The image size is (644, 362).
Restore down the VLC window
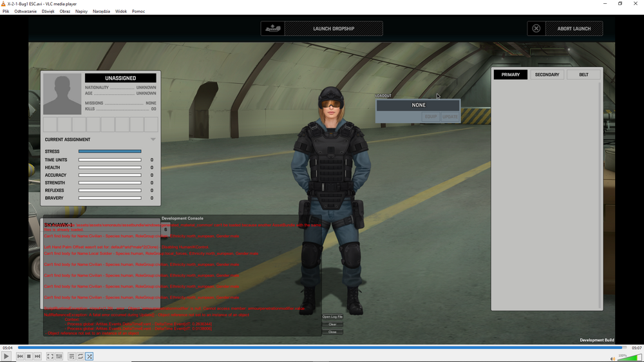pyautogui.click(x=620, y=4)
